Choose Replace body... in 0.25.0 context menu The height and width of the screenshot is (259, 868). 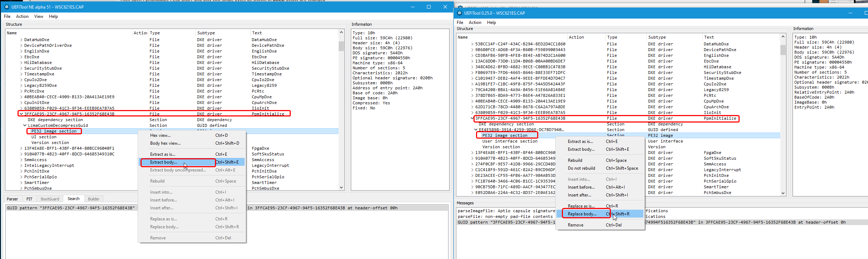(x=600, y=214)
